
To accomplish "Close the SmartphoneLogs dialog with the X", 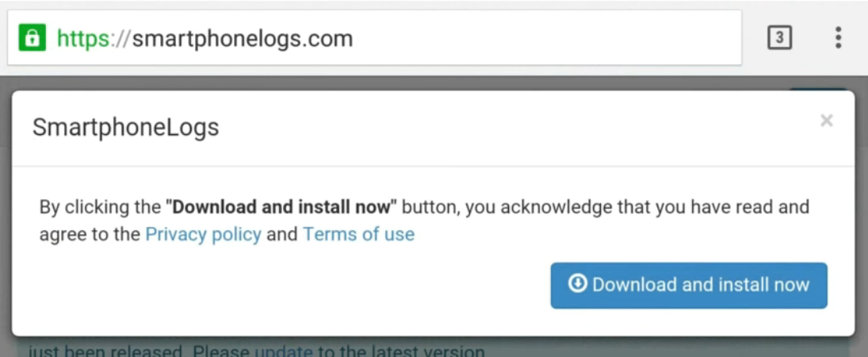I will (827, 121).
